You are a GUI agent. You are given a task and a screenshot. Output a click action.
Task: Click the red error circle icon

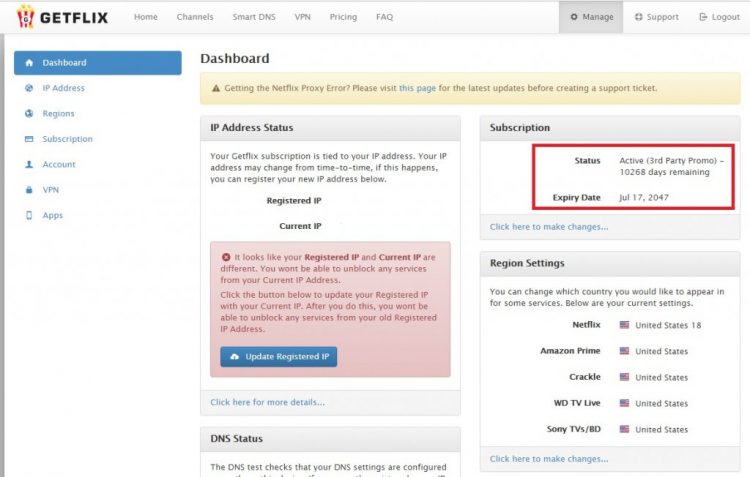coord(226,257)
